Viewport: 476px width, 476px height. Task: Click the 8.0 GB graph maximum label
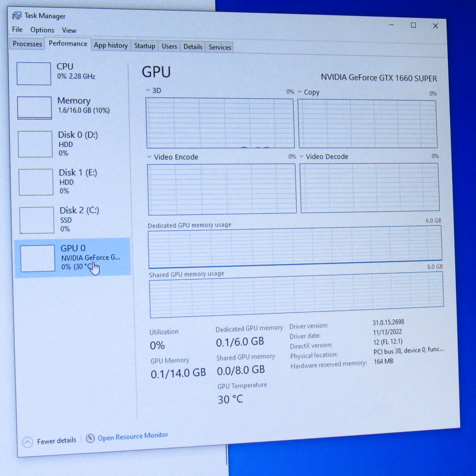pyautogui.click(x=435, y=267)
